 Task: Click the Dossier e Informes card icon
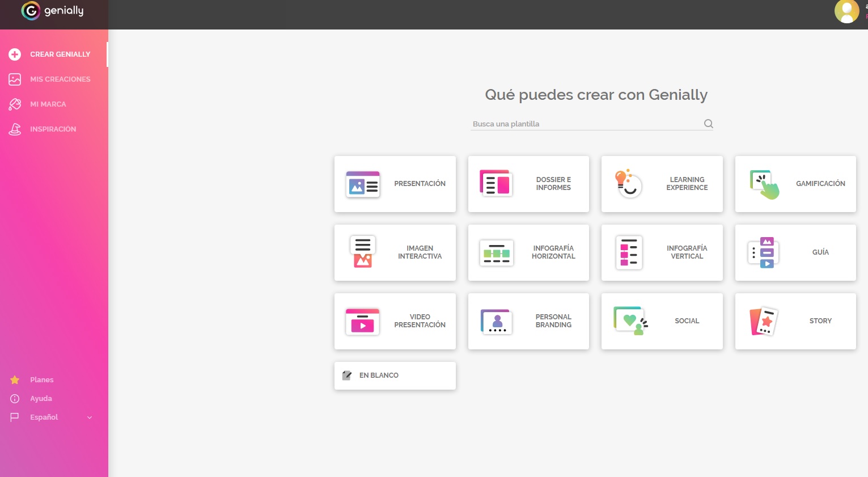[496, 183]
